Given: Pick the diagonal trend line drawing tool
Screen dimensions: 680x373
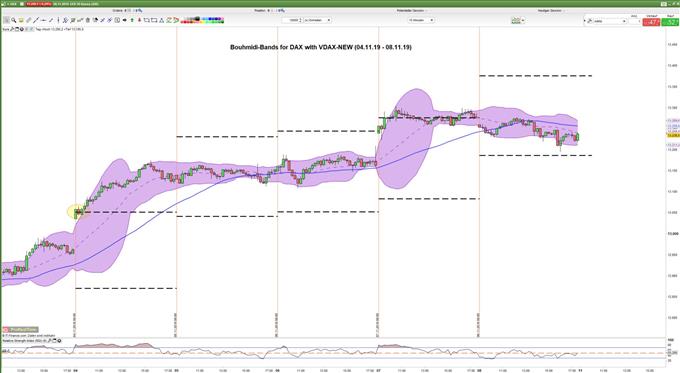Looking at the screenshot, I should coord(36,20).
